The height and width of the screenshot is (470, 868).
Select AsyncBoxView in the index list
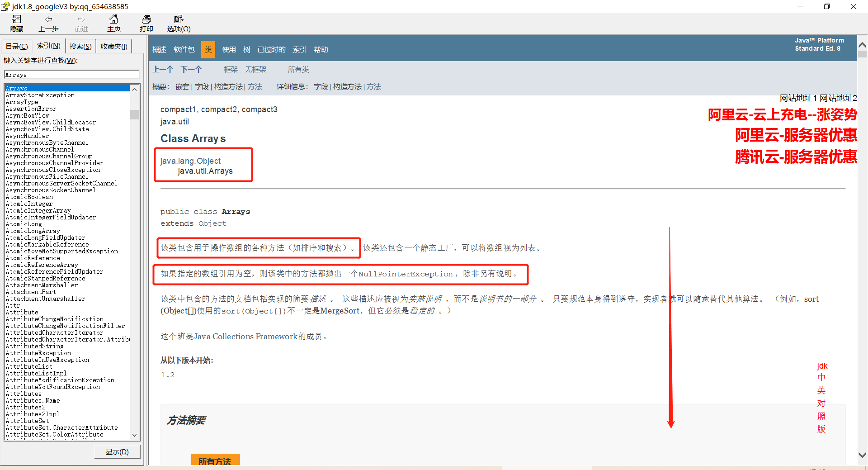point(27,115)
